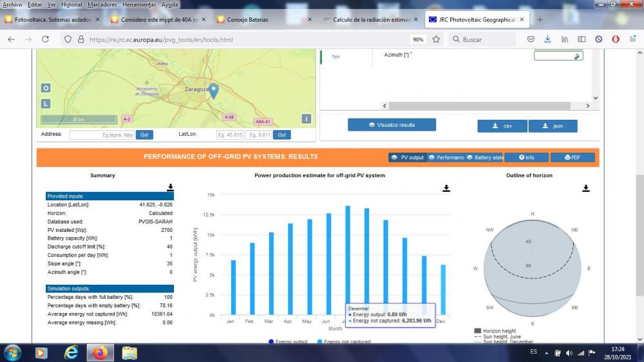Image resolution: width=644 pixels, height=362 pixels.
Task: Open the media player taskbar icon
Action: 41,353
